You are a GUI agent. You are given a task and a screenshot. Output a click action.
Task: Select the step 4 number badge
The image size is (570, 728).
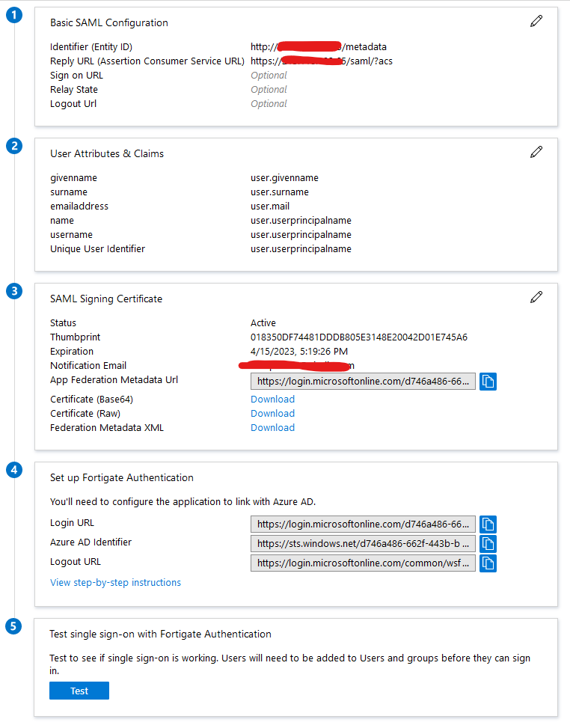(x=13, y=471)
